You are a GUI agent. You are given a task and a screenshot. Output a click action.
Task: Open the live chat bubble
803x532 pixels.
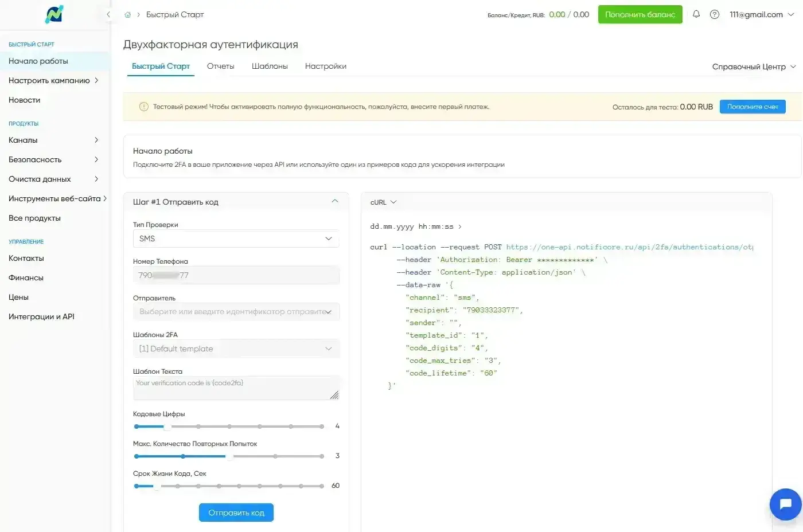[x=785, y=504]
